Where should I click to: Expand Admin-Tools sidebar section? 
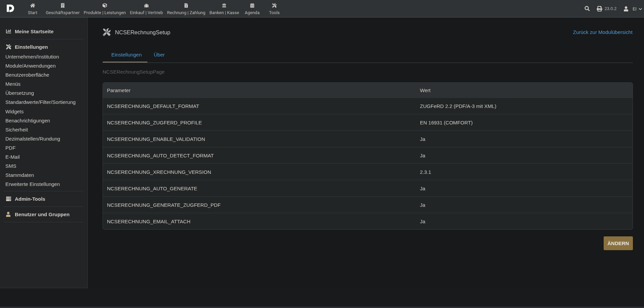tap(30, 199)
